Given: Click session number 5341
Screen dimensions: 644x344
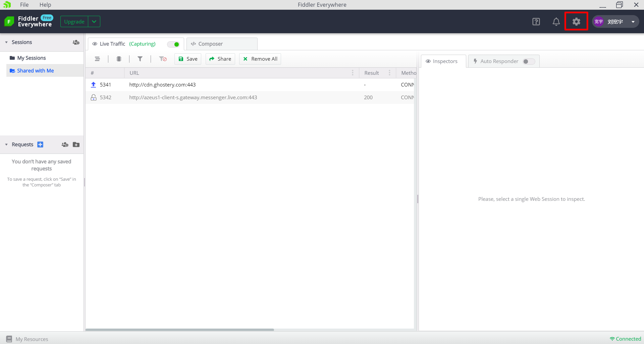Looking at the screenshot, I should (105, 85).
